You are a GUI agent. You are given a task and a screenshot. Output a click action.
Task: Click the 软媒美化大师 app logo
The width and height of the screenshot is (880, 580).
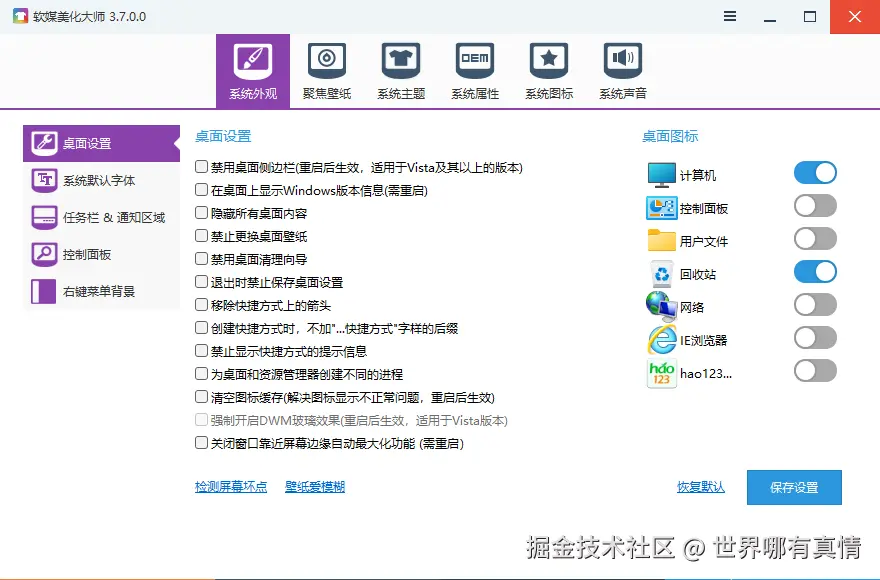(20, 16)
